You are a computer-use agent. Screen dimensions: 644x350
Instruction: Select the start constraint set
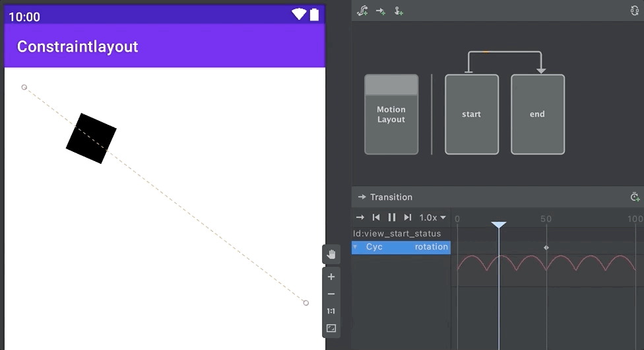pos(472,114)
